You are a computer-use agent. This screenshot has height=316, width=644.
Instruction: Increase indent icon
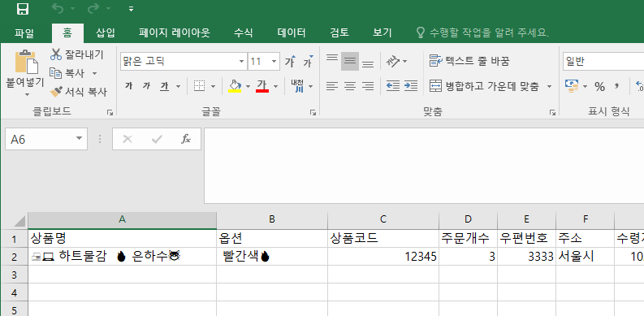pos(411,86)
